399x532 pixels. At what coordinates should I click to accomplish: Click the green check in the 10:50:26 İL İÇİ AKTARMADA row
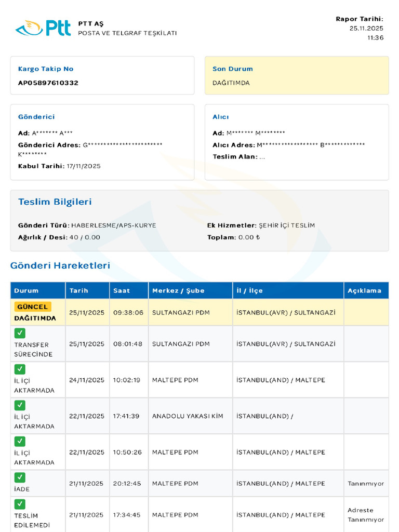click(x=20, y=442)
